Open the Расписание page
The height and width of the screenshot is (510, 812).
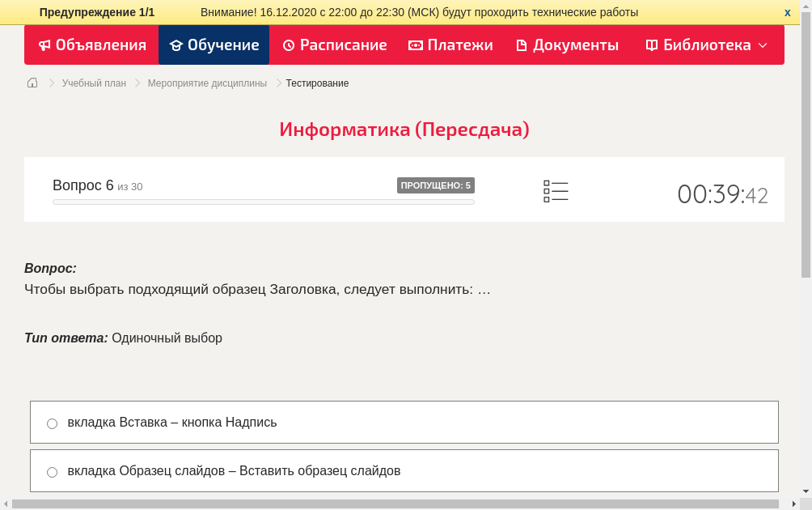point(335,45)
